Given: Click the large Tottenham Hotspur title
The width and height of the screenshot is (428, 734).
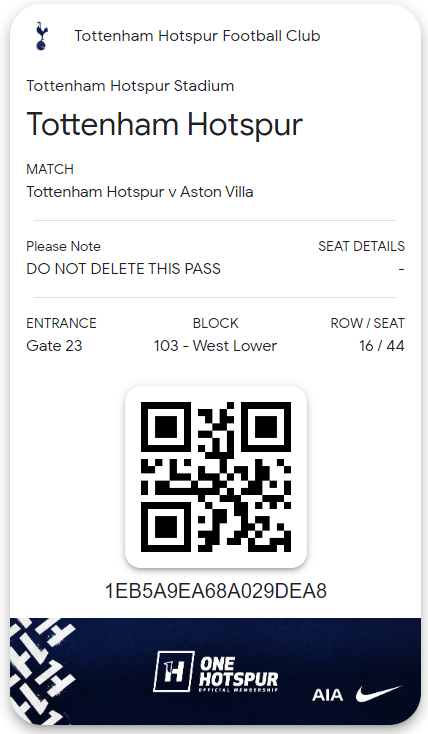Looking at the screenshot, I should (x=165, y=125).
